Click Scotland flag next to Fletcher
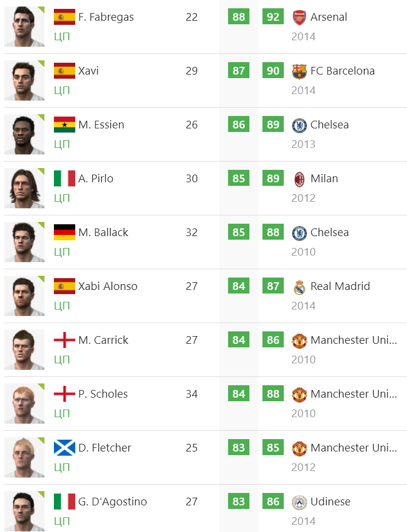Screen dimensions: 407x532 tap(64, 448)
